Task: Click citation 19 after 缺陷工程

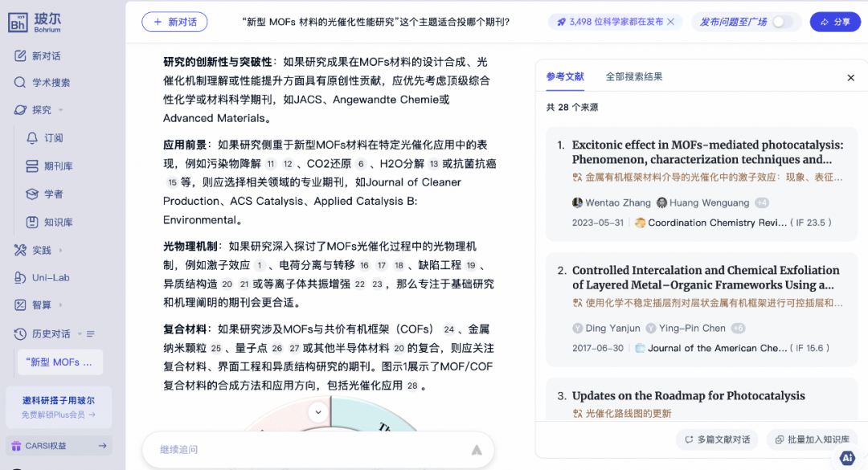Action: [x=470, y=266]
